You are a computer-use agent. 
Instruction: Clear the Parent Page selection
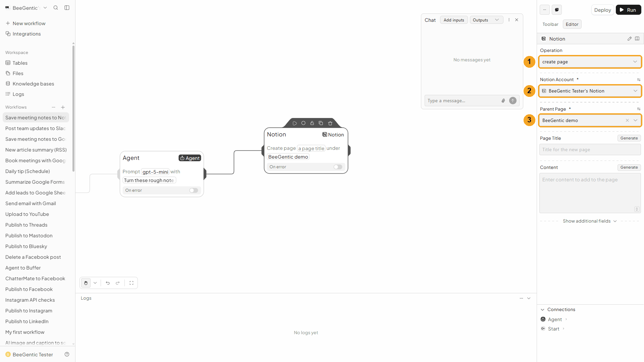tap(627, 120)
